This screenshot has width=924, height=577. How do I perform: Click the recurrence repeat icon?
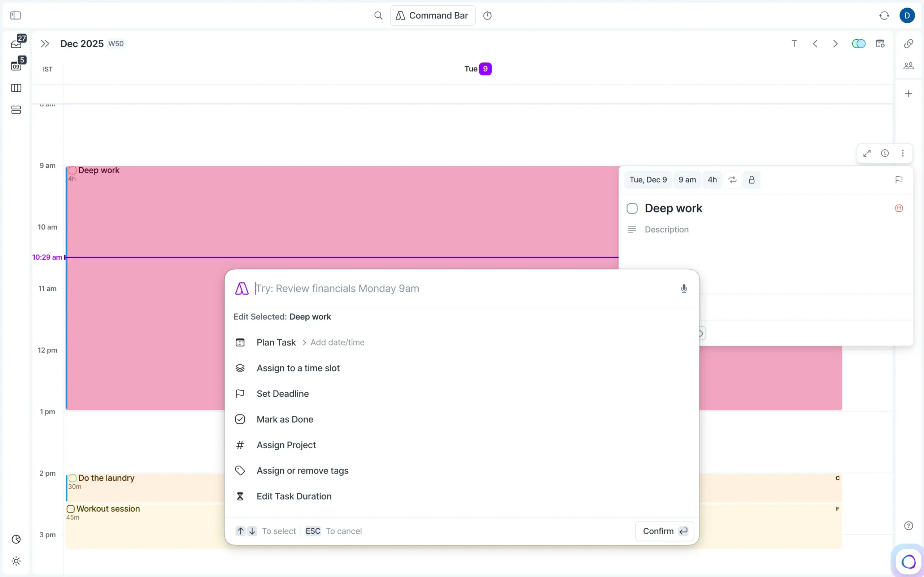click(732, 180)
